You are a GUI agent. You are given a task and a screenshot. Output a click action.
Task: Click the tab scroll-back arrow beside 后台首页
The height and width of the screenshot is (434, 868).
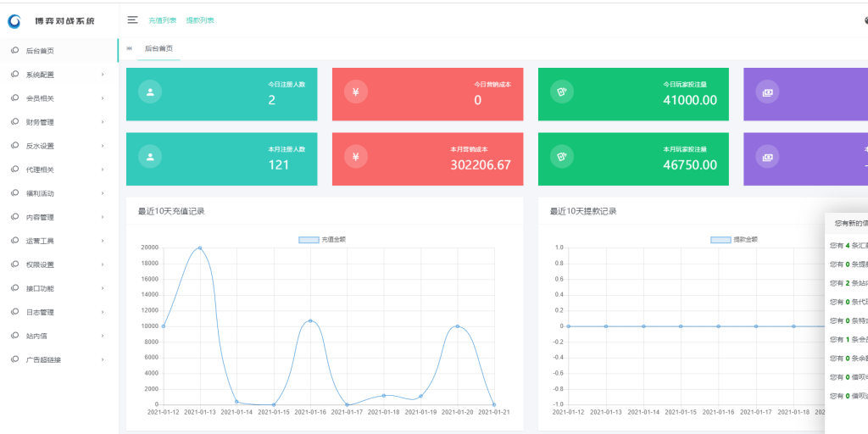click(130, 49)
